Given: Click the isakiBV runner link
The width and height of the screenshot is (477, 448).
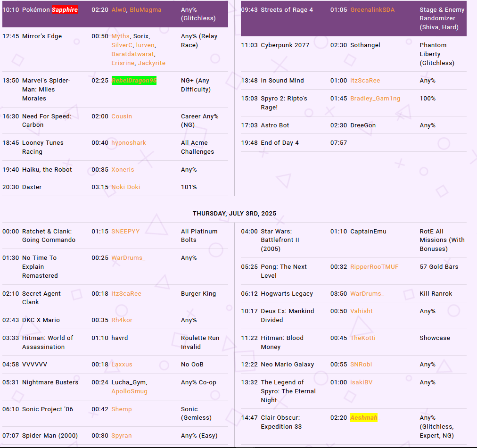Looking at the screenshot, I should (x=361, y=382).
